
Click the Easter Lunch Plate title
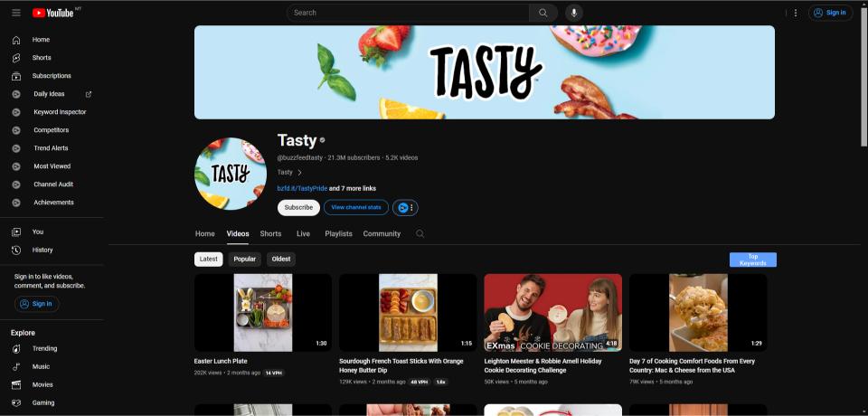(221, 361)
